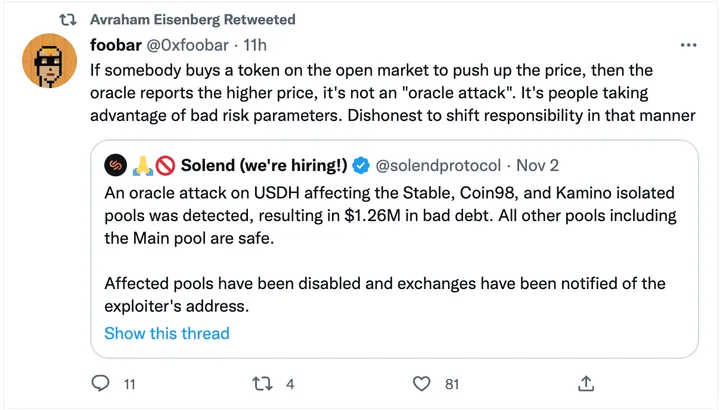Screen dimensions: 720x410
Task: Like the tweet with the heart icon
Action: (422, 383)
